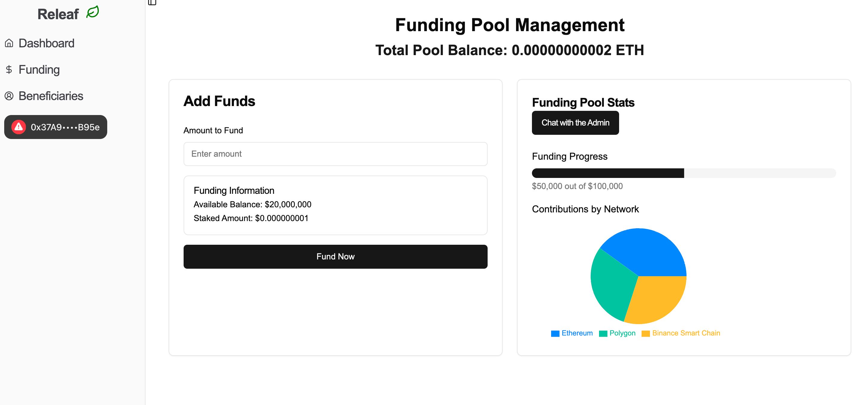Click Staked Amount: $0.000000001 text

click(x=251, y=218)
